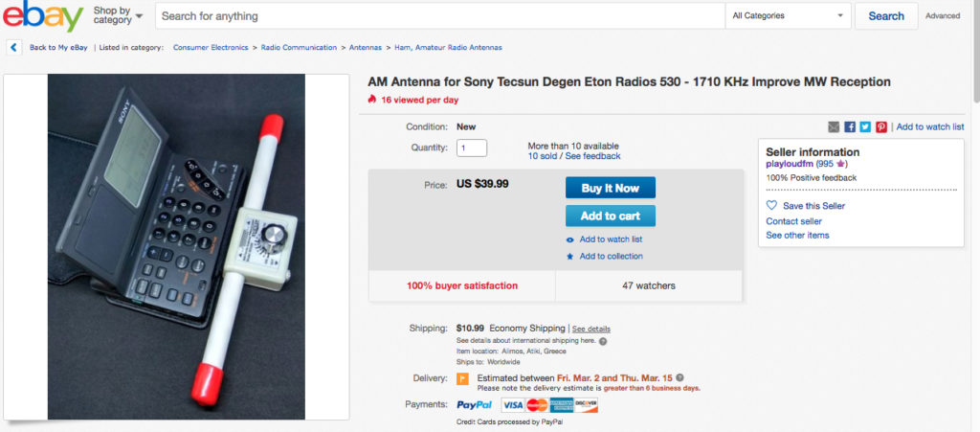Click the eBay logo
Viewport: 980px width, 432px height.
click(42, 15)
